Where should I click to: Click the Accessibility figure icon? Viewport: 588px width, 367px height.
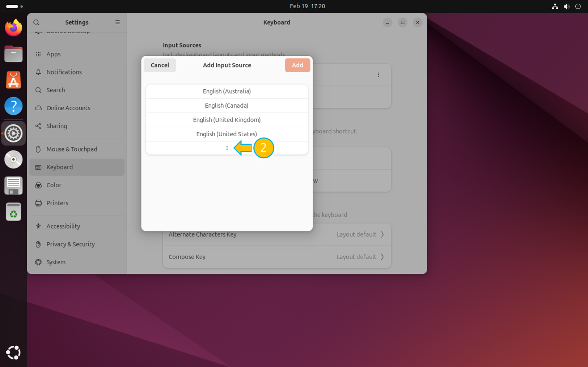coord(38,226)
